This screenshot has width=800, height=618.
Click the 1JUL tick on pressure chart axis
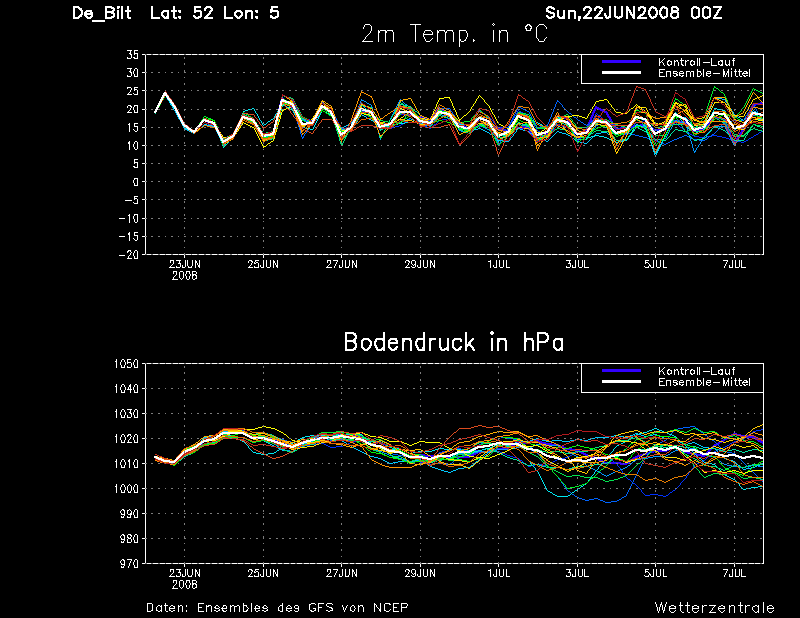coord(498,574)
